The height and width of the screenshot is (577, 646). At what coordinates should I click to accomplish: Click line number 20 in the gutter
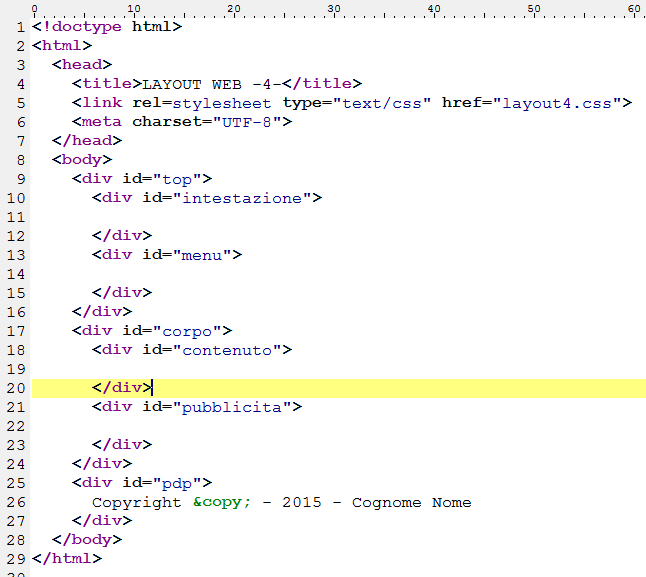pos(15,388)
